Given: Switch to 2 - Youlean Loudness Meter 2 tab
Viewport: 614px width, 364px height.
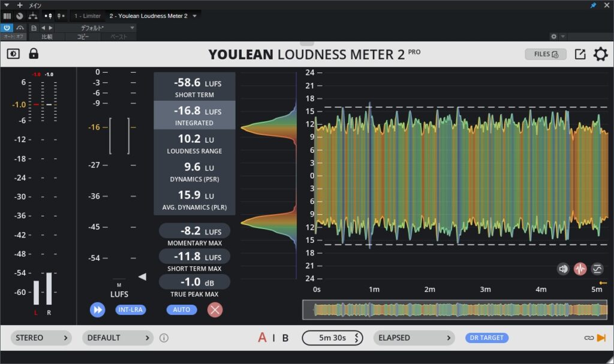Looking at the screenshot, I should (x=149, y=16).
